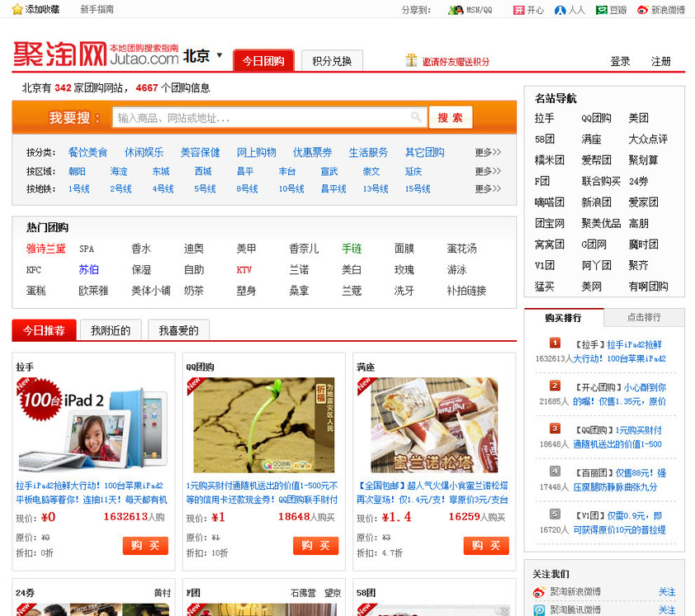Select the 我附近的 tab

(x=111, y=330)
